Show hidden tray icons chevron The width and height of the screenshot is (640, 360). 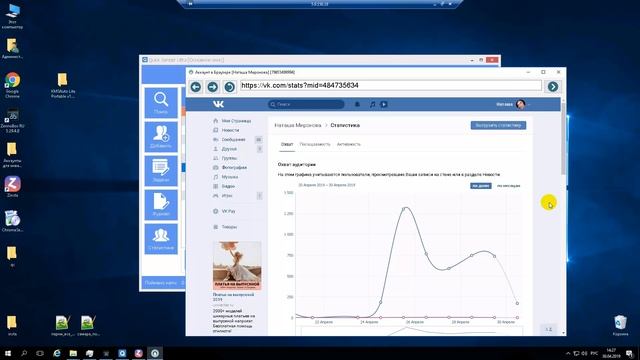click(568, 353)
